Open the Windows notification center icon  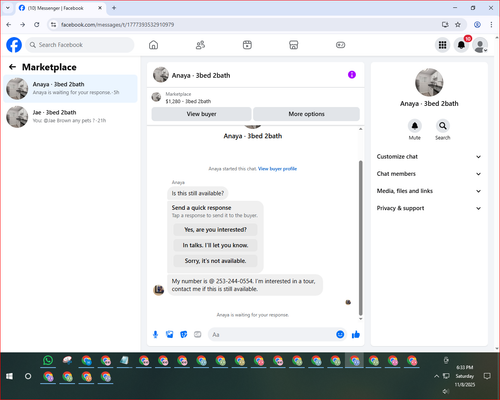click(x=487, y=376)
